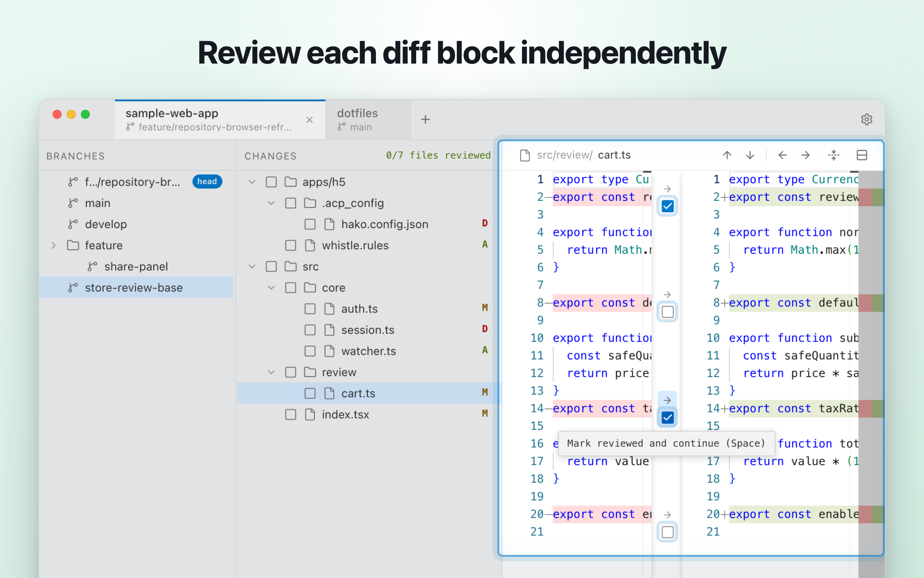Click CHANGES panel header
This screenshot has width=924, height=578.
[270, 156]
